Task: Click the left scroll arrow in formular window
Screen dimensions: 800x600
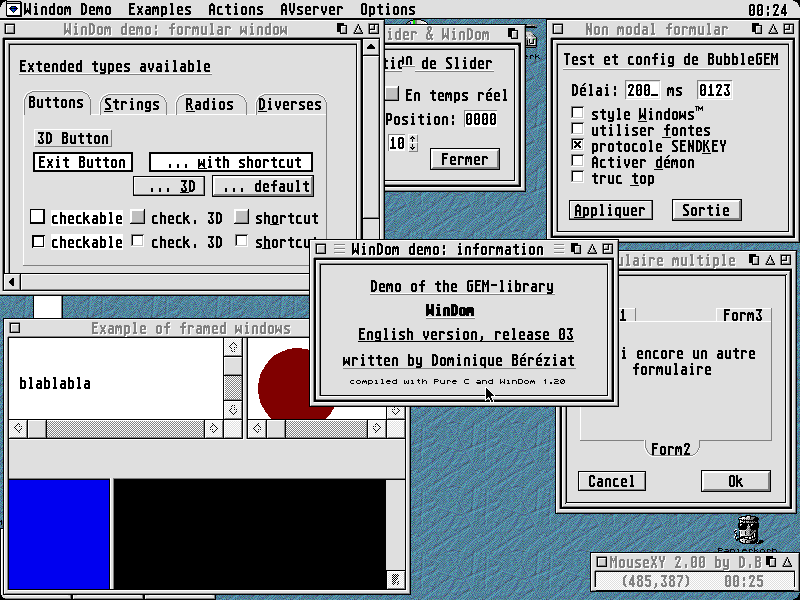Action: pyautogui.click(x=12, y=281)
